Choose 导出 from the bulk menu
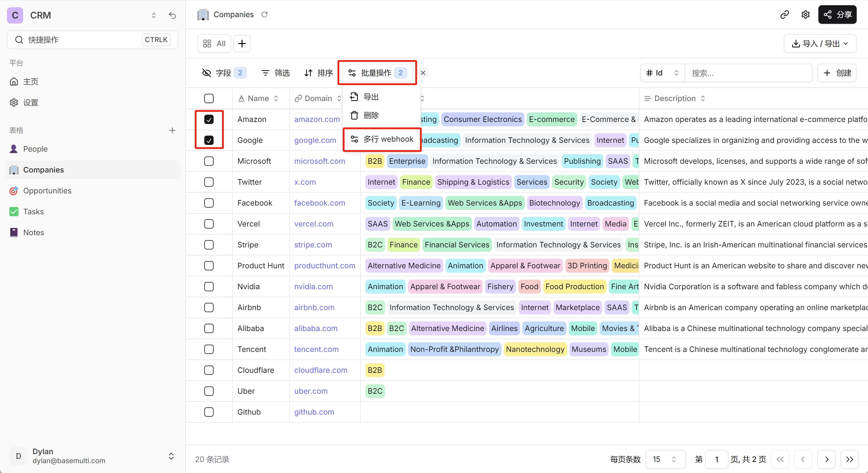This screenshot has height=473, width=868. point(381,97)
